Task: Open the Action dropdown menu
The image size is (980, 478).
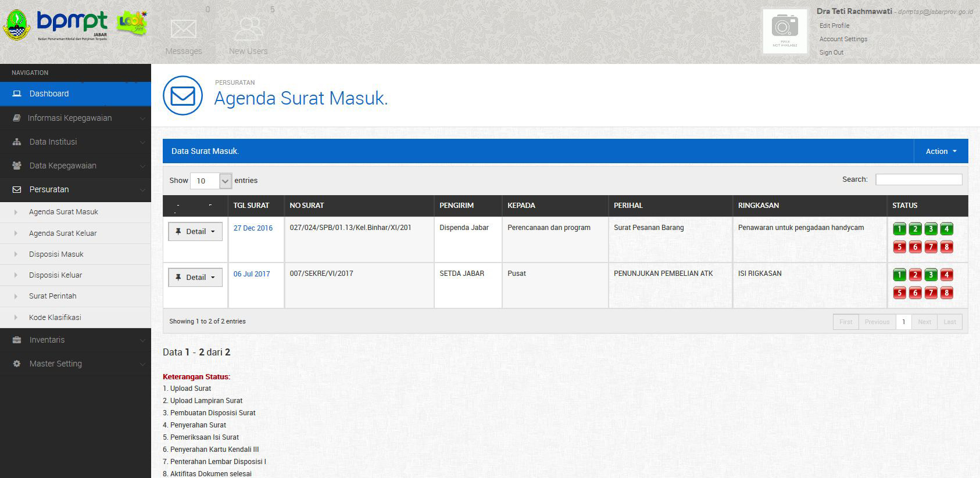Action: [940, 151]
